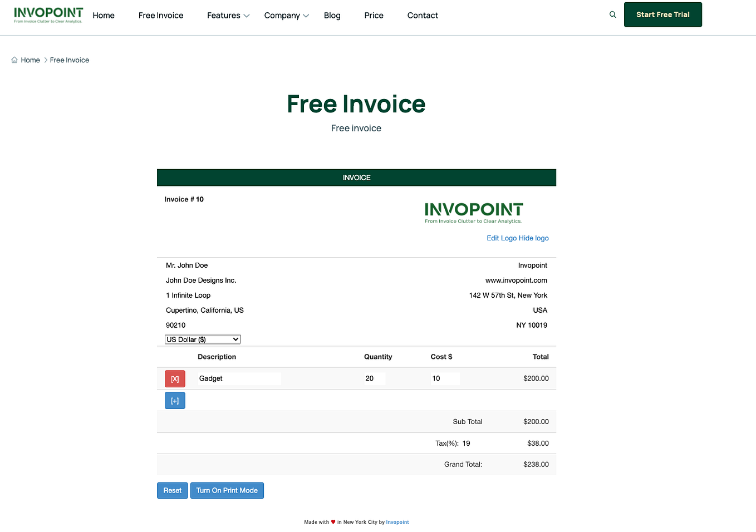Reset the invoice form
Screen dimensions: 756x532
pyautogui.click(x=172, y=490)
